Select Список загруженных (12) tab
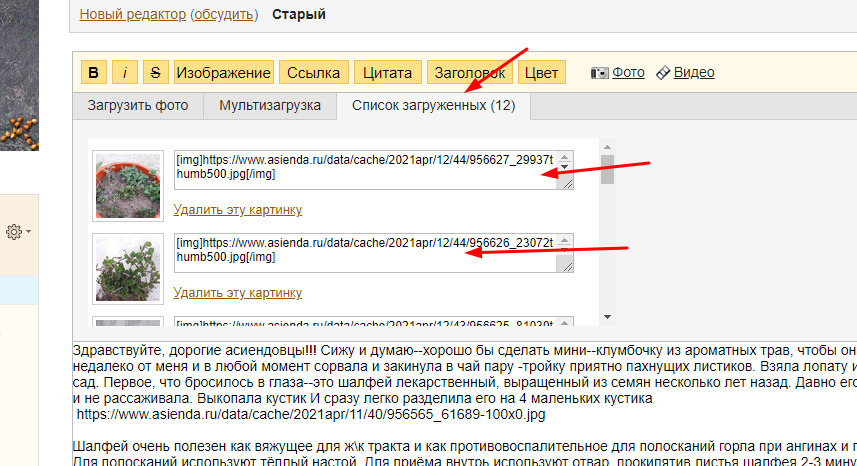 433,105
